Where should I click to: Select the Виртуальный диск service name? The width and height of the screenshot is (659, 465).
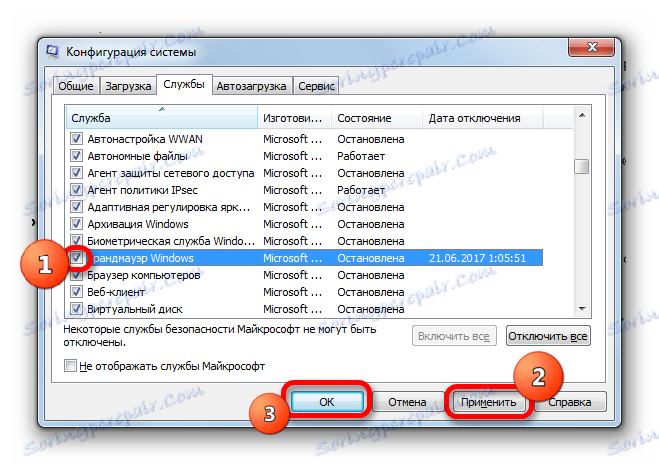pos(135,309)
